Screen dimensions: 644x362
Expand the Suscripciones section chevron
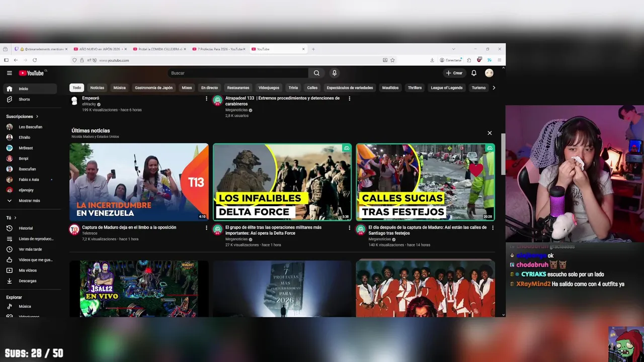(x=37, y=117)
